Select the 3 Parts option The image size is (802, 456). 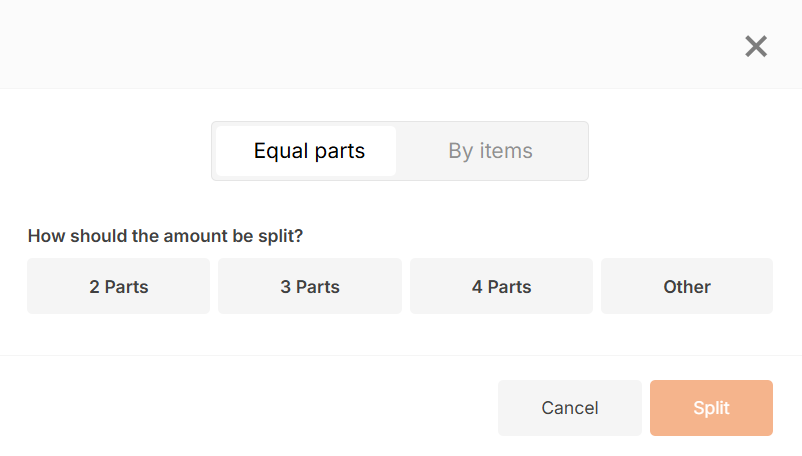pos(310,286)
